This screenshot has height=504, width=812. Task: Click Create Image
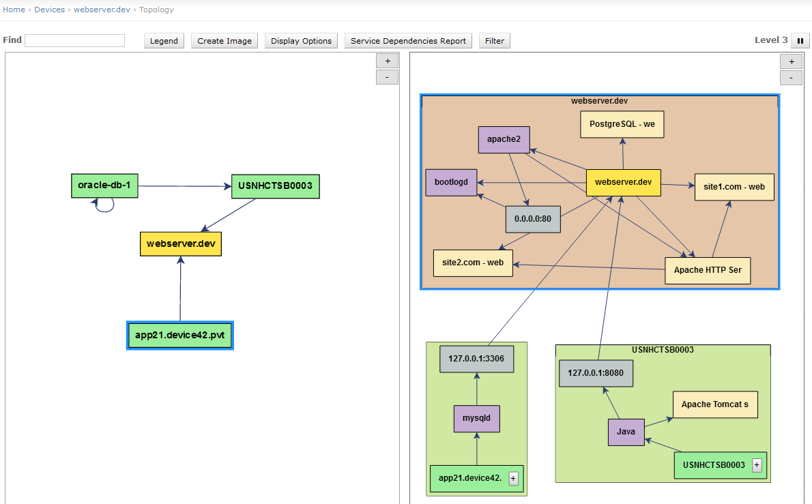coord(224,40)
